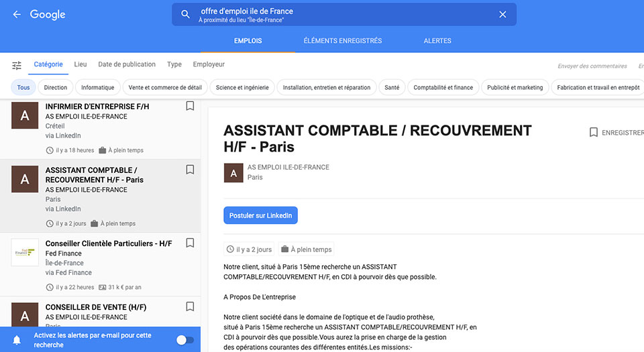This screenshot has width=644, height=352.
Task: Expand the Date de publication filter
Action: [127, 64]
